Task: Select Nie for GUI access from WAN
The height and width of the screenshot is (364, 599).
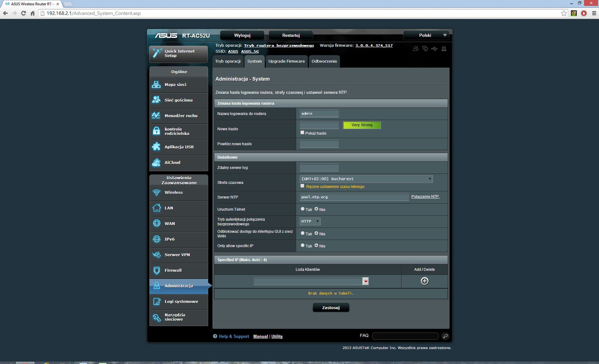Action: coord(316,233)
